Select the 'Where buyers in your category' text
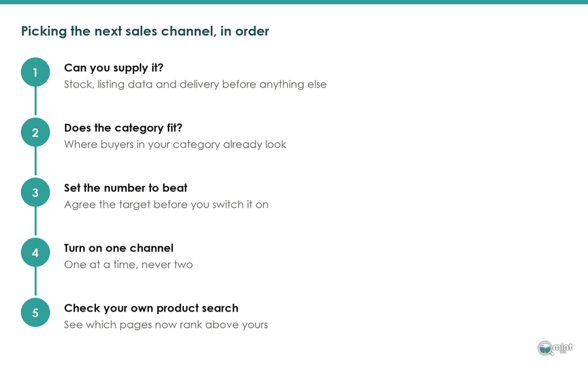588x371 pixels. tap(175, 144)
